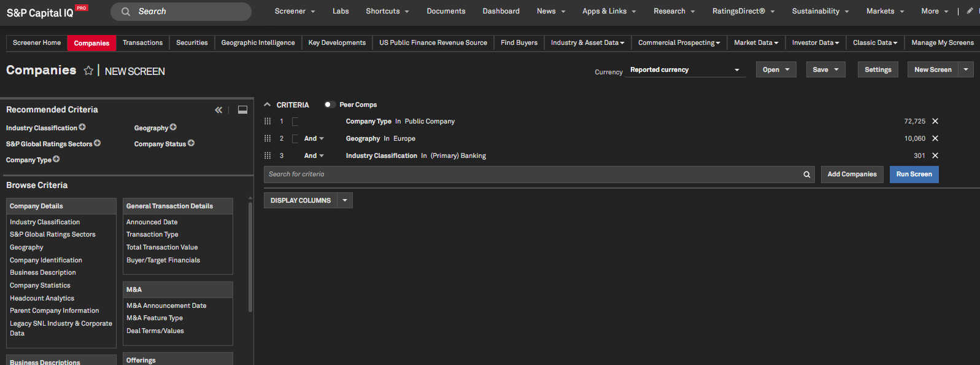
Task: Add Industry Classification via its plus icon
Action: click(x=82, y=127)
